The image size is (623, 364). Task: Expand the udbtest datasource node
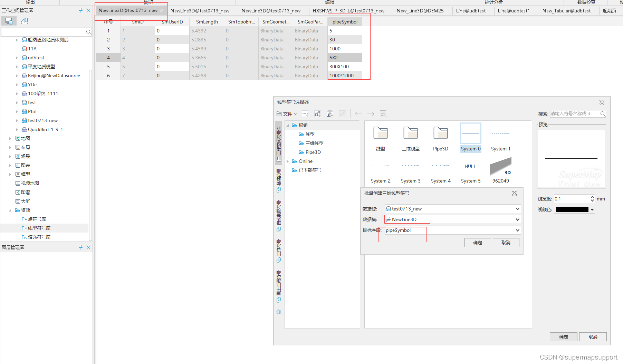click(x=17, y=58)
